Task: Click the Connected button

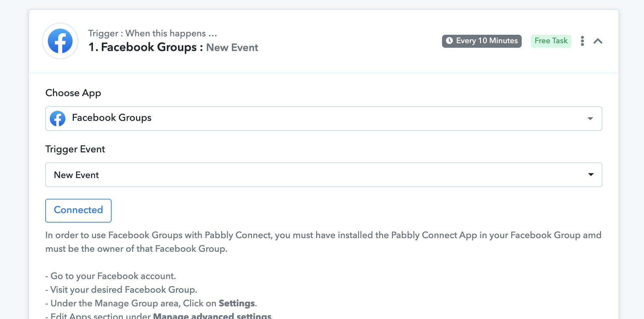Action: (x=78, y=211)
